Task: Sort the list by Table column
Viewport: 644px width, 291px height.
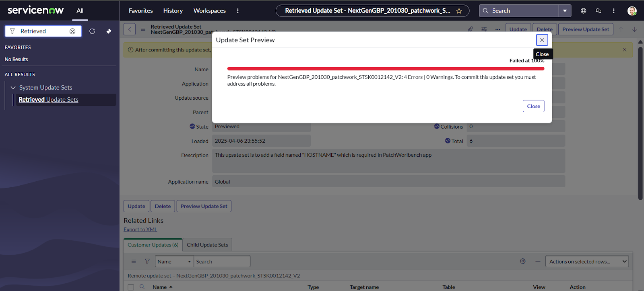Action: pos(449,287)
